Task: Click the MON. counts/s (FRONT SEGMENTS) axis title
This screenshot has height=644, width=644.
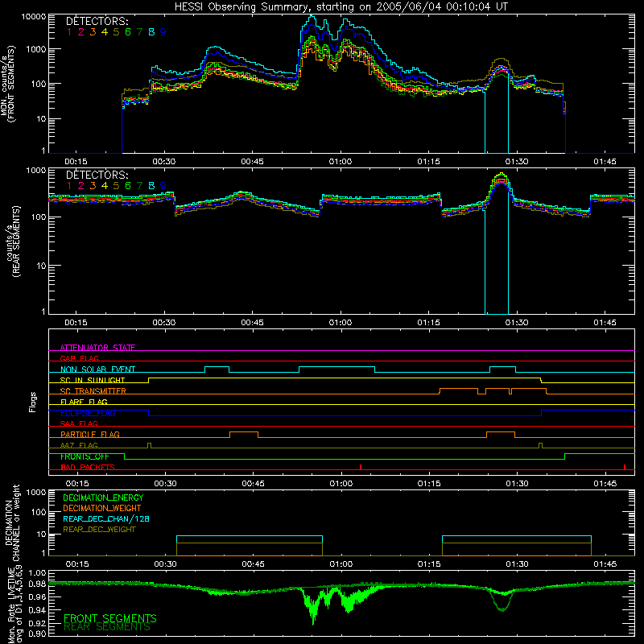Action: click(8, 85)
